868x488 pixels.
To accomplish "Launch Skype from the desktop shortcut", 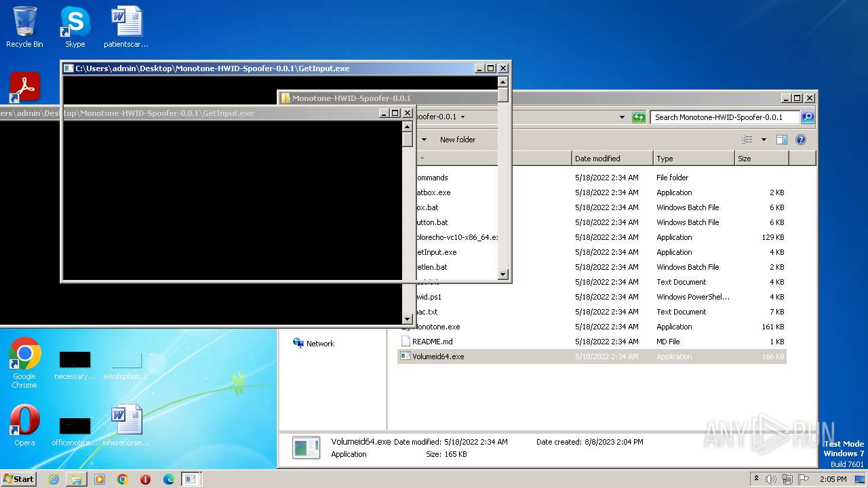I will pyautogui.click(x=75, y=27).
